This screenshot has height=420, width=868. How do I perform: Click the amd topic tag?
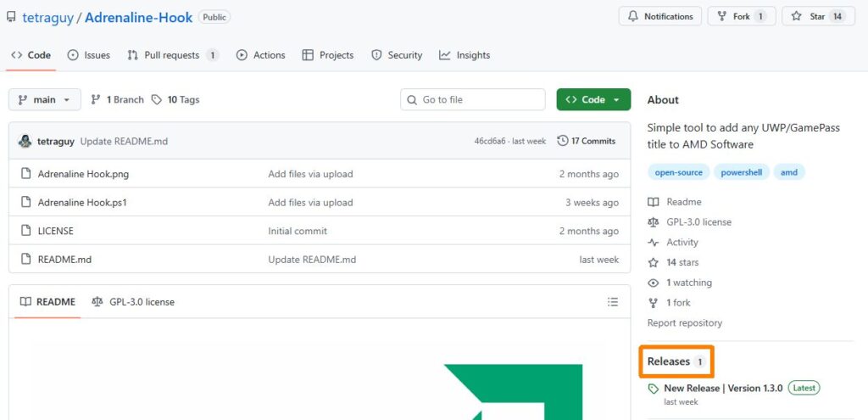[789, 172]
